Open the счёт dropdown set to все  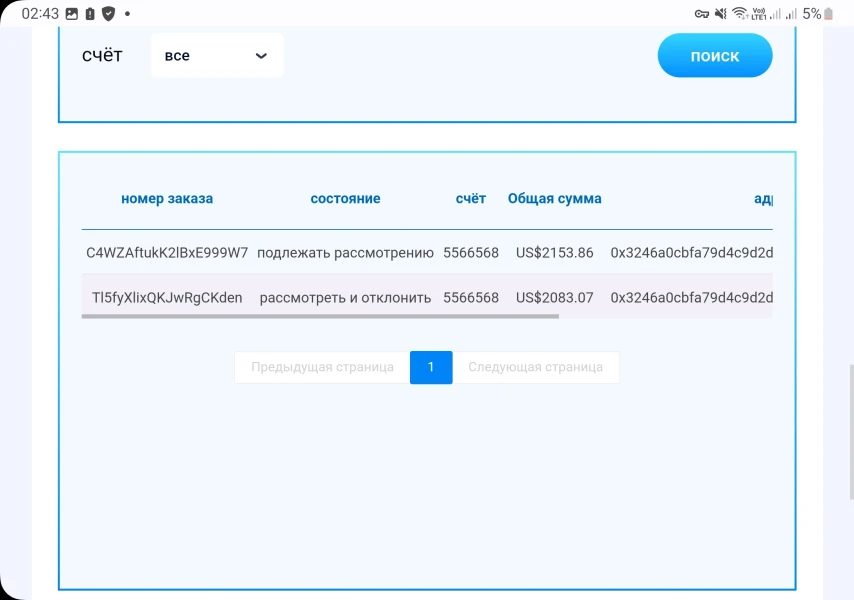[217, 56]
